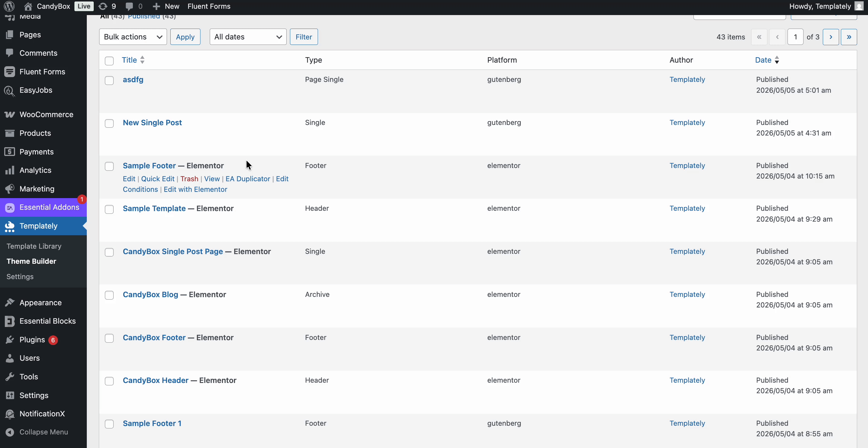The image size is (868, 448).
Task: Click the Essential Addons icon
Action: (10, 207)
